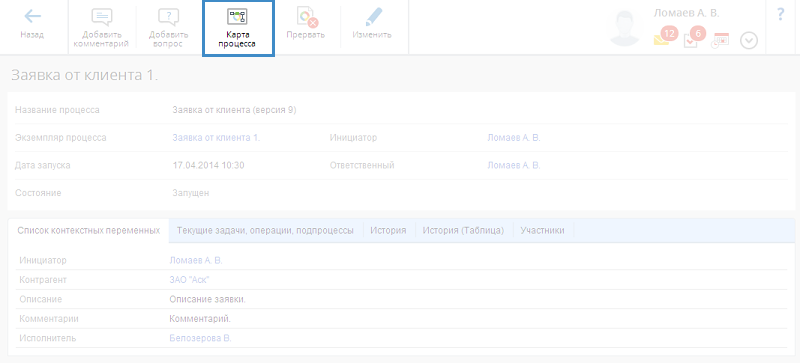Screen dimensions: 800x363
Task: Select Список контекстных переменных tab
Action: point(89,230)
